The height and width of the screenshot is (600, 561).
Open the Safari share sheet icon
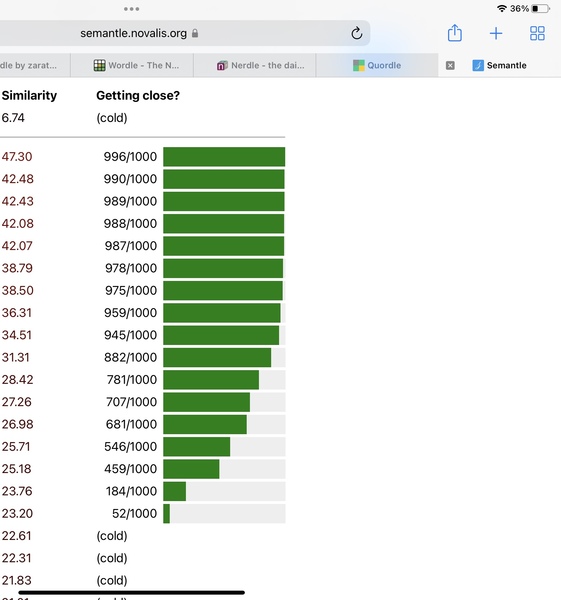coord(455,33)
